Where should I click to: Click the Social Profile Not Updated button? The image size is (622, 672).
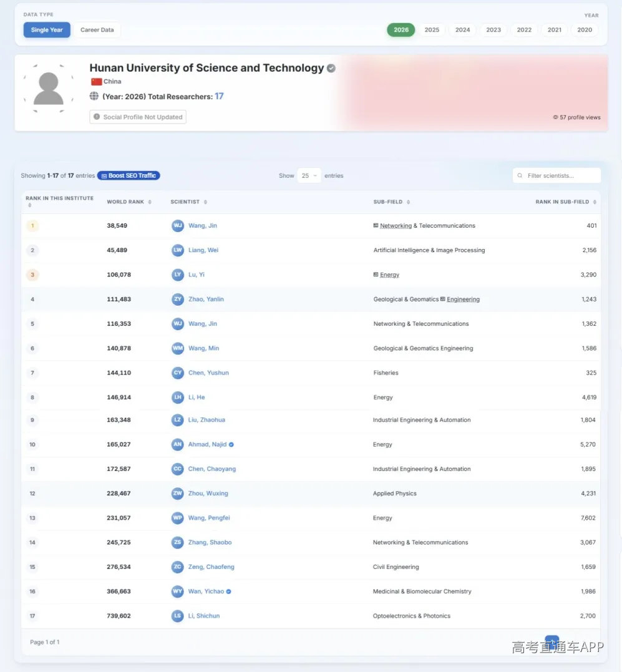click(138, 117)
